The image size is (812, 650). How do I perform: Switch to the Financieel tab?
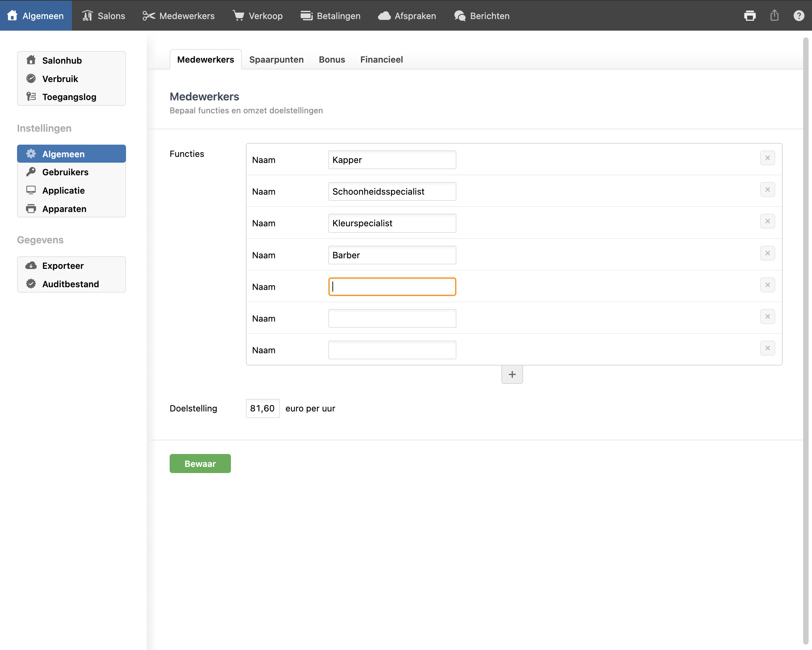(381, 60)
